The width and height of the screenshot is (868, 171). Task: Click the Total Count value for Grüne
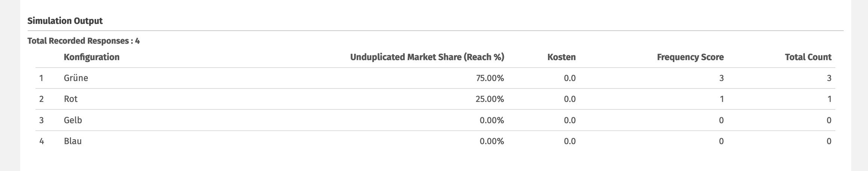pyautogui.click(x=829, y=78)
